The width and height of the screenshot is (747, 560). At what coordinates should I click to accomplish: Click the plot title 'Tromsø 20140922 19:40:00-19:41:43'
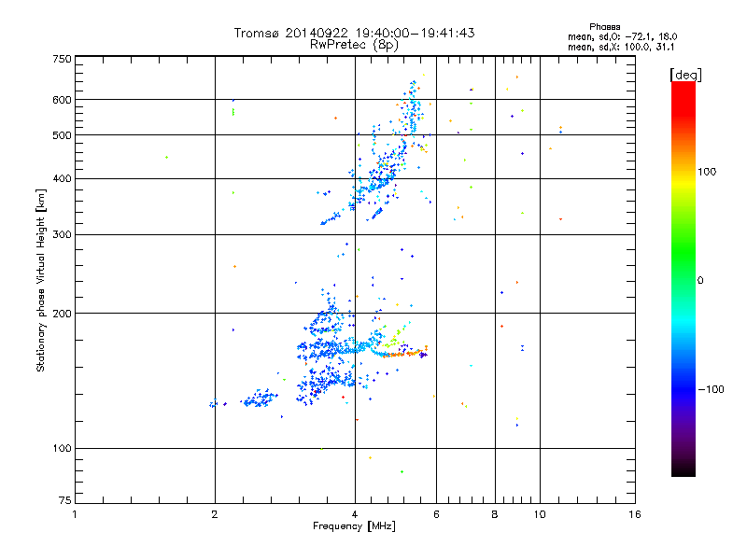pos(354,33)
